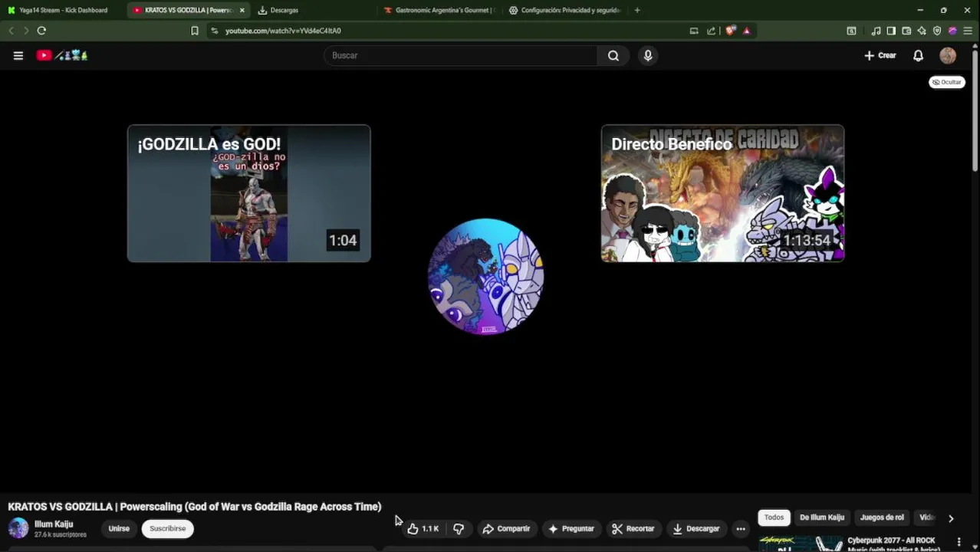
Task: Open the Brave Wallet icon
Action: click(x=906, y=31)
